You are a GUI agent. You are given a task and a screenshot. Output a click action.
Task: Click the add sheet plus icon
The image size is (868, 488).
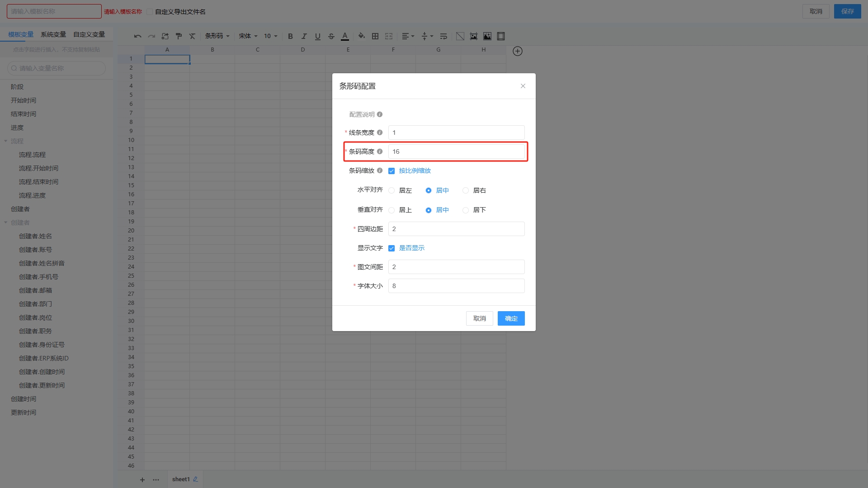(142, 480)
